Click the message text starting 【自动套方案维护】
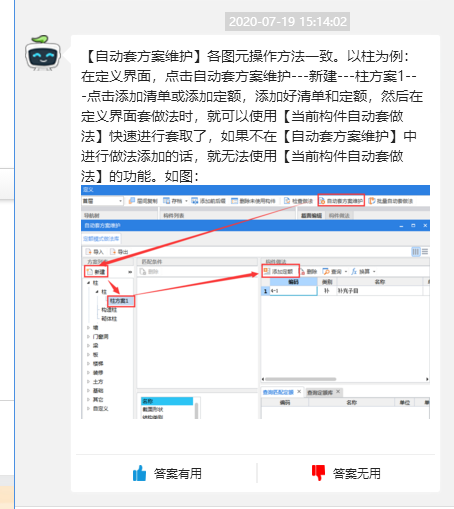This screenshot has width=454, height=509. tap(252, 116)
